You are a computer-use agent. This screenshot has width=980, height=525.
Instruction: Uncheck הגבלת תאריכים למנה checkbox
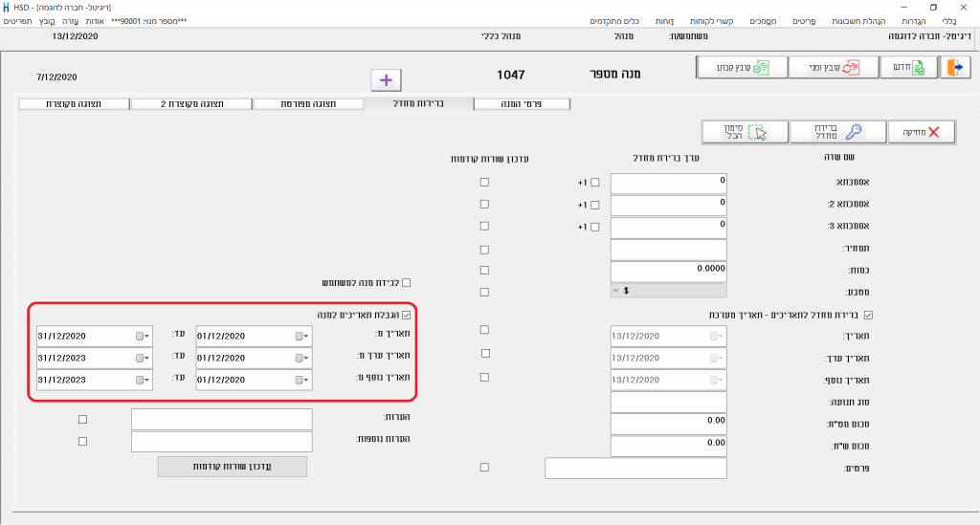coord(406,315)
